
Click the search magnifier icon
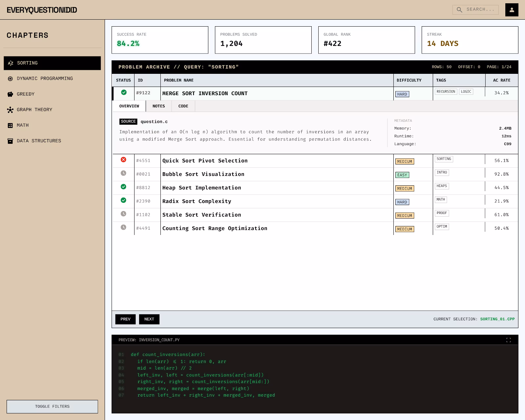click(x=459, y=10)
